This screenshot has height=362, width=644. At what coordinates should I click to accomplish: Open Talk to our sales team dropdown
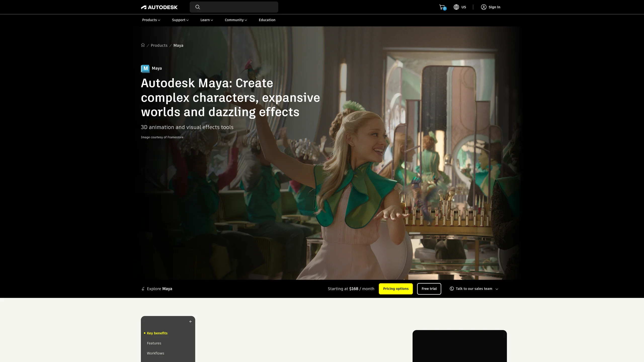pyautogui.click(x=474, y=289)
